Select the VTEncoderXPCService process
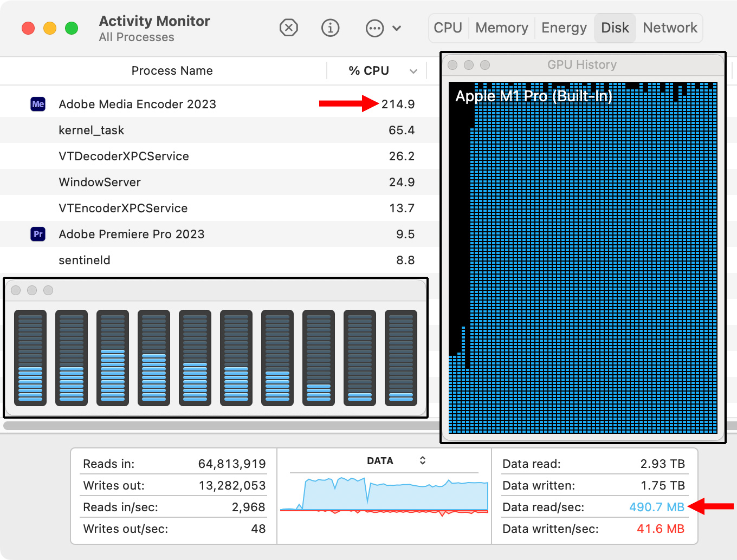737x560 pixels. (219, 208)
